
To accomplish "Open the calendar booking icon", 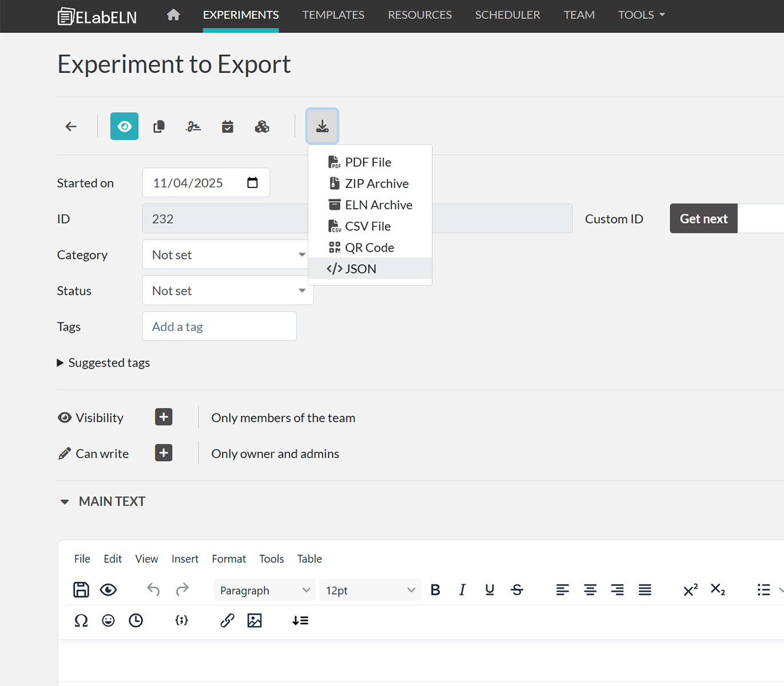I will pyautogui.click(x=228, y=126).
